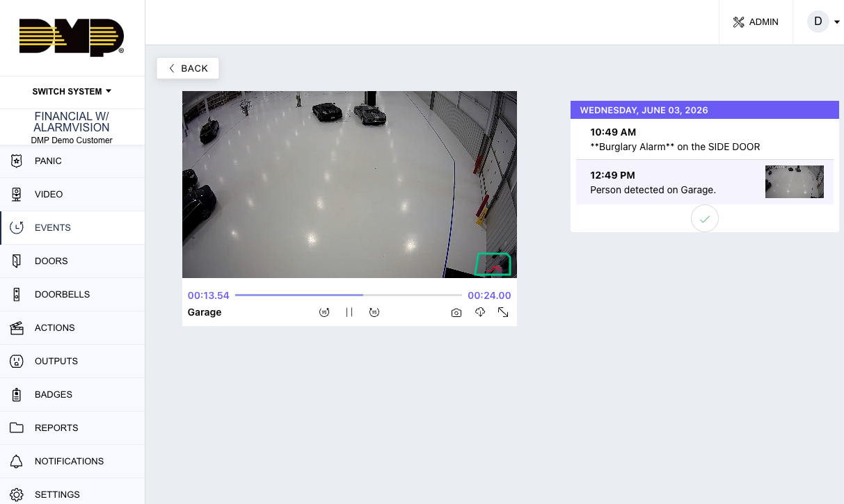Image resolution: width=844 pixels, height=504 pixels.
Task: Click Financial W/ Alarmvision system name
Action: coord(72,122)
